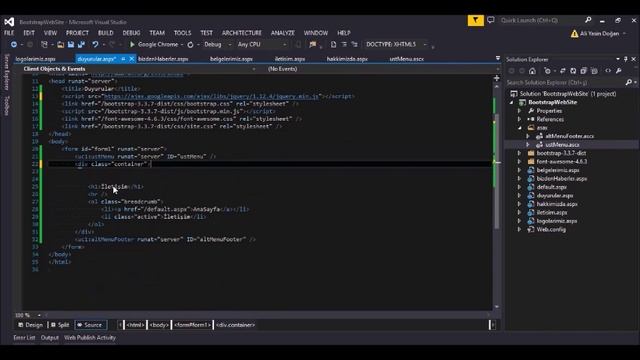Switch to Source view
This screenshot has width=640, height=360.
91,325
